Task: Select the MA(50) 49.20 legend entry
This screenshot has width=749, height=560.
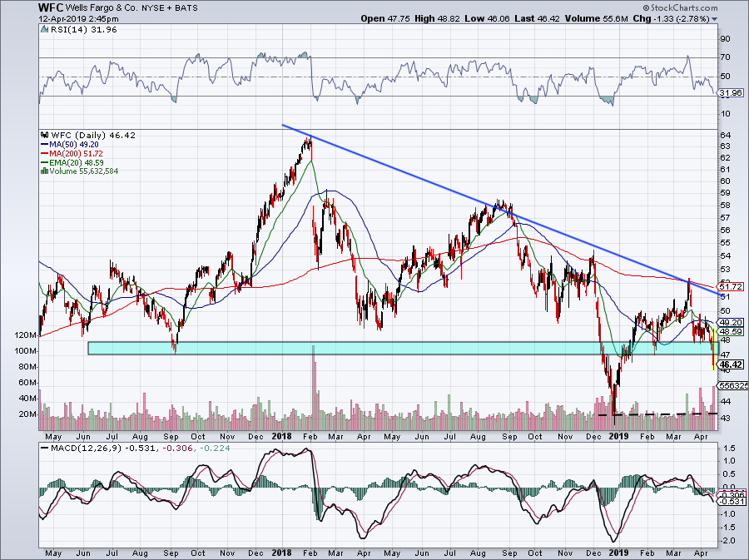Action: [x=74, y=144]
